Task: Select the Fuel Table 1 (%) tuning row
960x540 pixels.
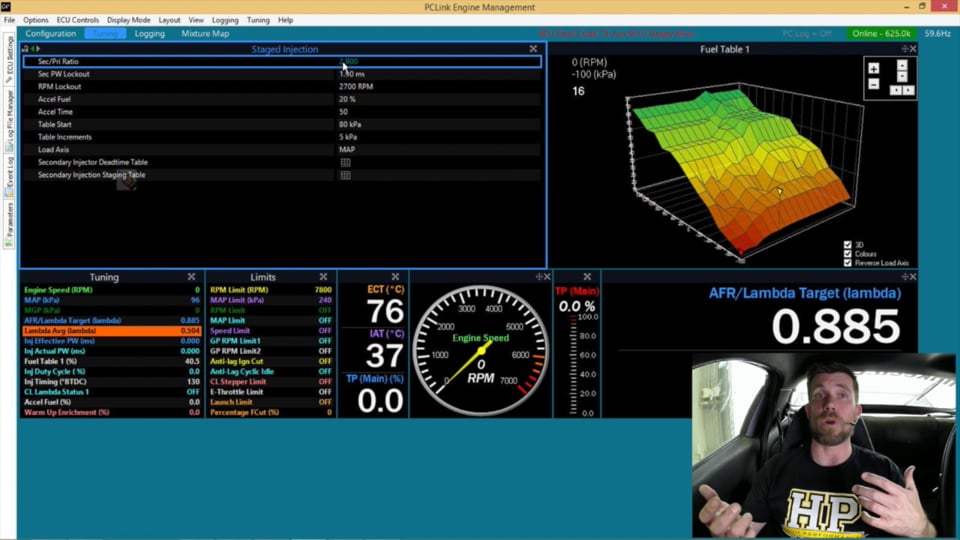Action: (112, 361)
